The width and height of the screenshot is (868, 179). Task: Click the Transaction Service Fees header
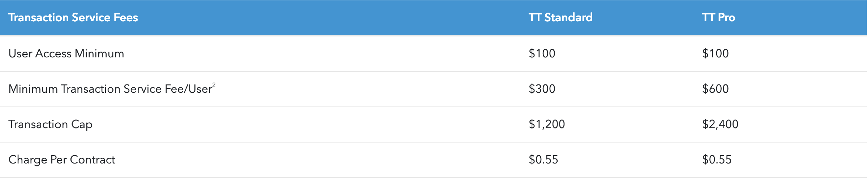pyautogui.click(x=73, y=18)
